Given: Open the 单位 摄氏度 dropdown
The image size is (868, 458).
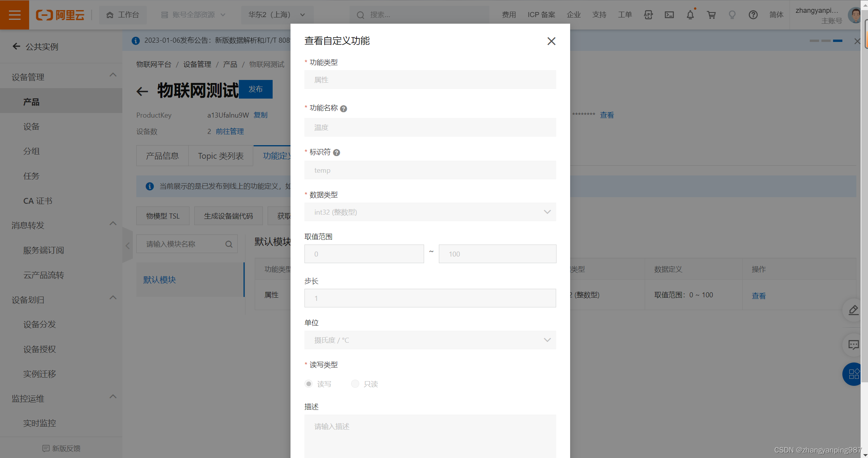Looking at the screenshot, I should [430, 340].
